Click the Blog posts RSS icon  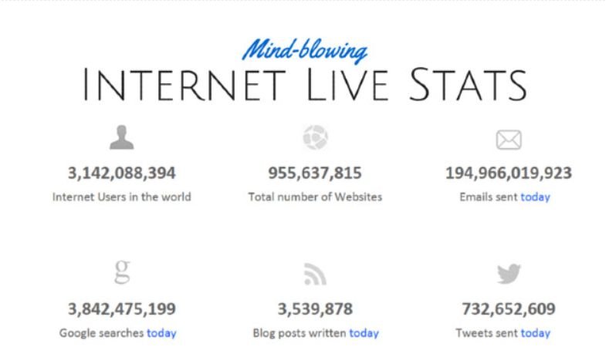pyautogui.click(x=315, y=275)
